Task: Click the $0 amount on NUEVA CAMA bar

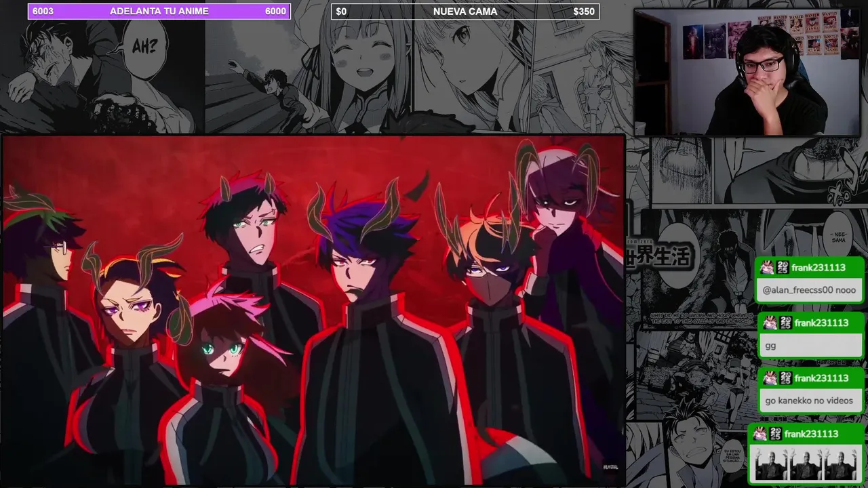Action: [341, 11]
